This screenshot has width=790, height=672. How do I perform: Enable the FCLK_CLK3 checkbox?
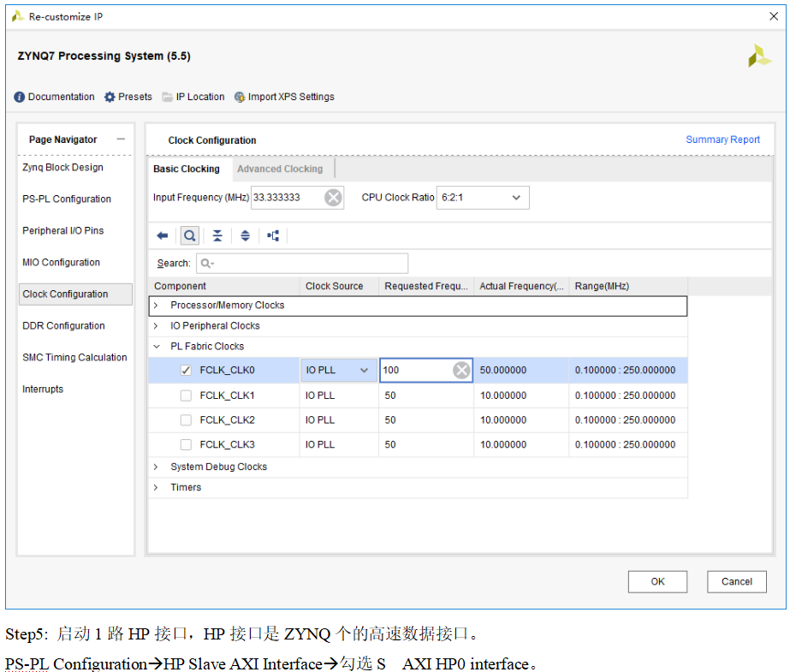(x=186, y=444)
